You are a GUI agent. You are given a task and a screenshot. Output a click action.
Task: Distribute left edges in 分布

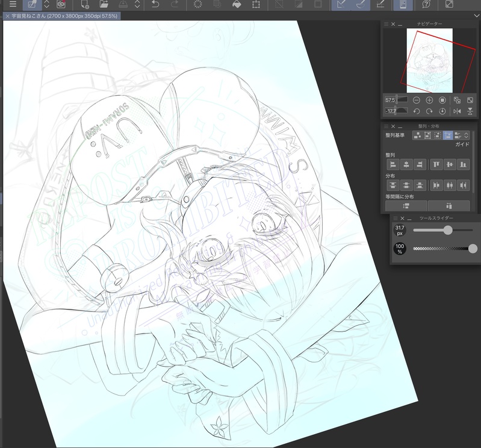click(x=436, y=185)
